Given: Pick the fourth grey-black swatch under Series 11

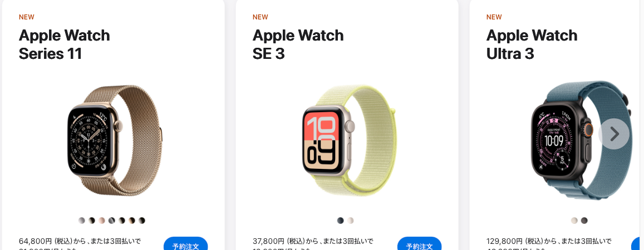Looking at the screenshot, I should [x=112, y=221].
